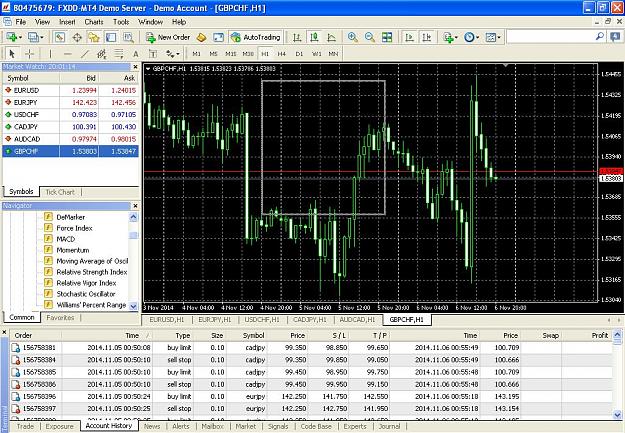Open GBPCHF,H1 chart title dropdown triangle
This screenshot has width=625, height=433.
coord(148,69)
